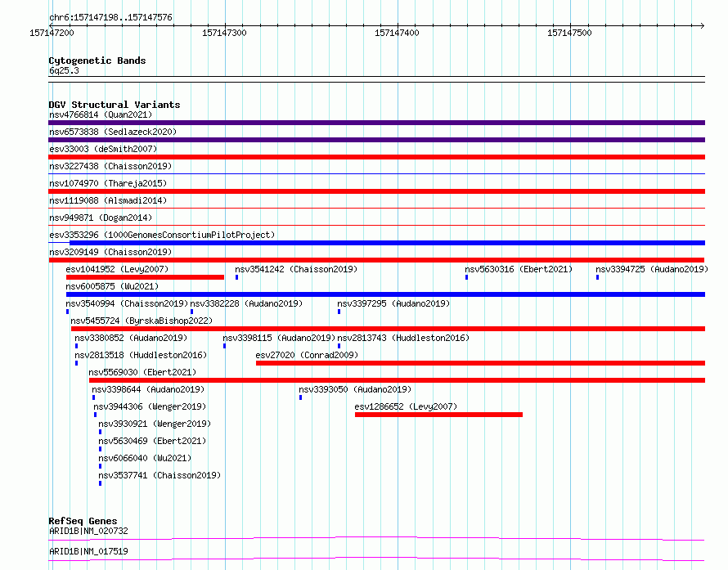Click the 6q25.3 cytogenetic band label

pos(64,70)
